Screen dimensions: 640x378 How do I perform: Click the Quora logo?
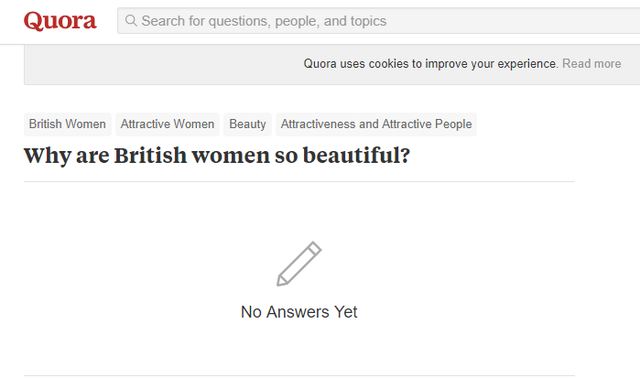coord(60,21)
